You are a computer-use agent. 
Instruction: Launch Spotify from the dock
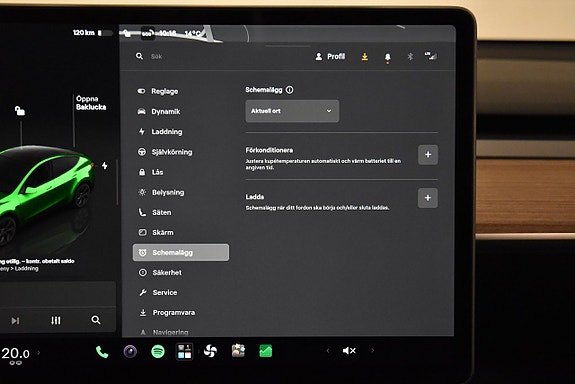click(x=158, y=352)
